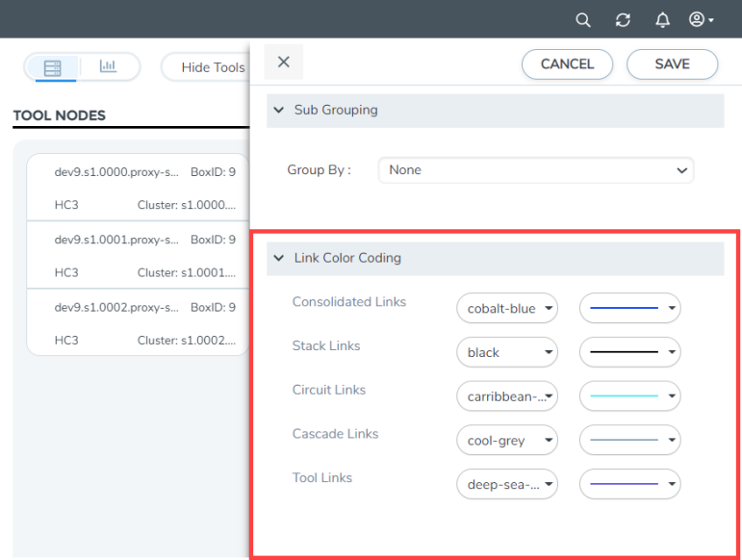Collapse the Link Color Coding section

(x=279, y=259)
